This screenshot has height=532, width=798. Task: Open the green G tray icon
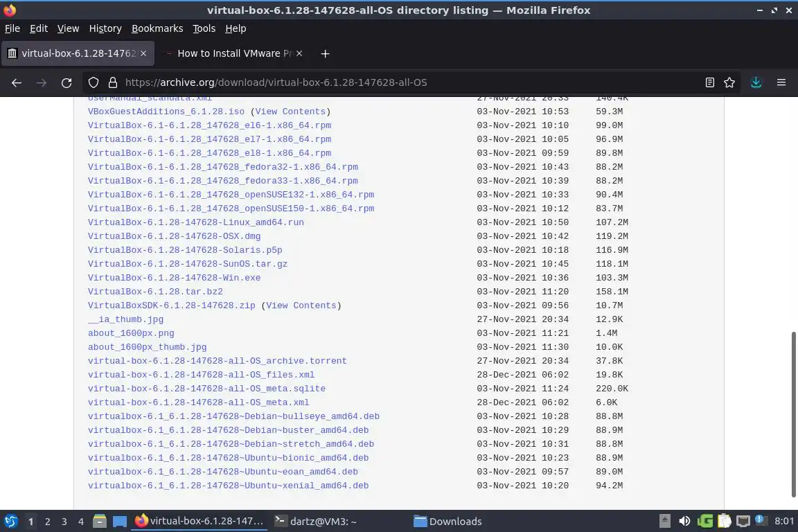[x=705, y=521]
